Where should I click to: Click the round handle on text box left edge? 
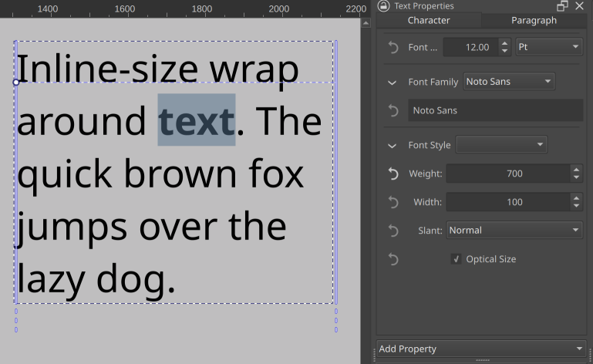pos(16,82)
